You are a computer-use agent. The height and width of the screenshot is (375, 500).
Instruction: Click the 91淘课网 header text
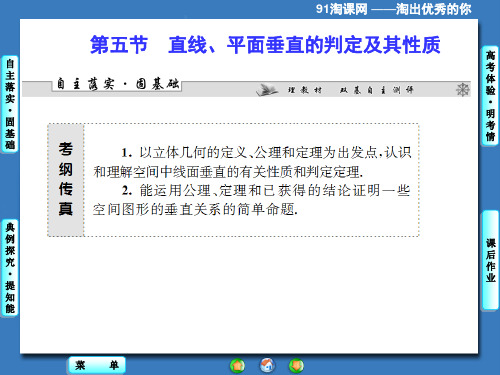click(342, 9)
